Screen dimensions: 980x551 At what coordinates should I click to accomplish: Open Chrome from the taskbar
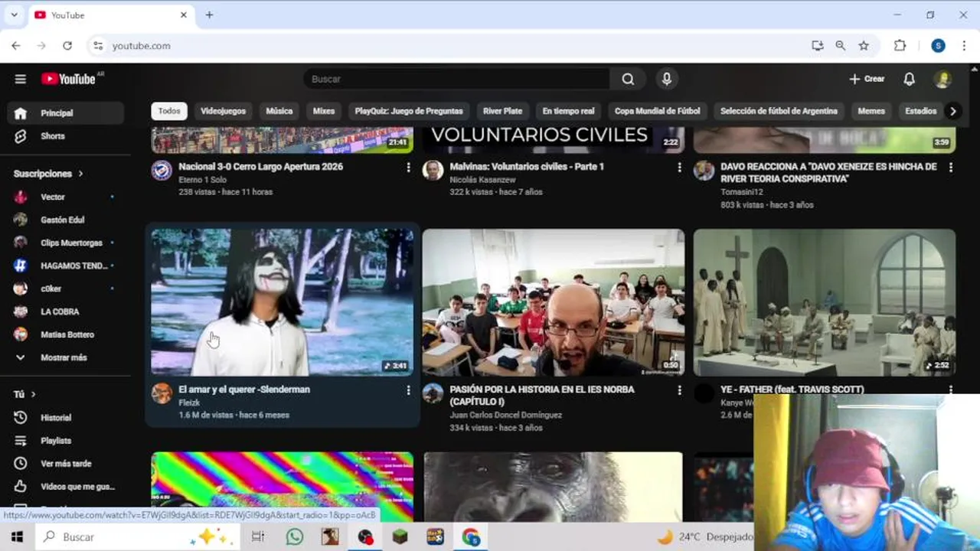click(x=471, y=536)
